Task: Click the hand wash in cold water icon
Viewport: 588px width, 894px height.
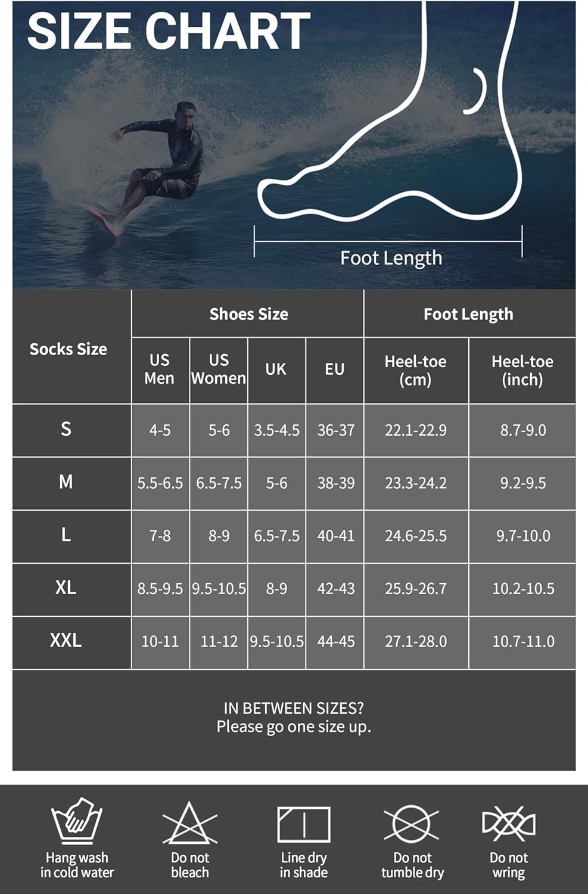Action: click(77, 821)
